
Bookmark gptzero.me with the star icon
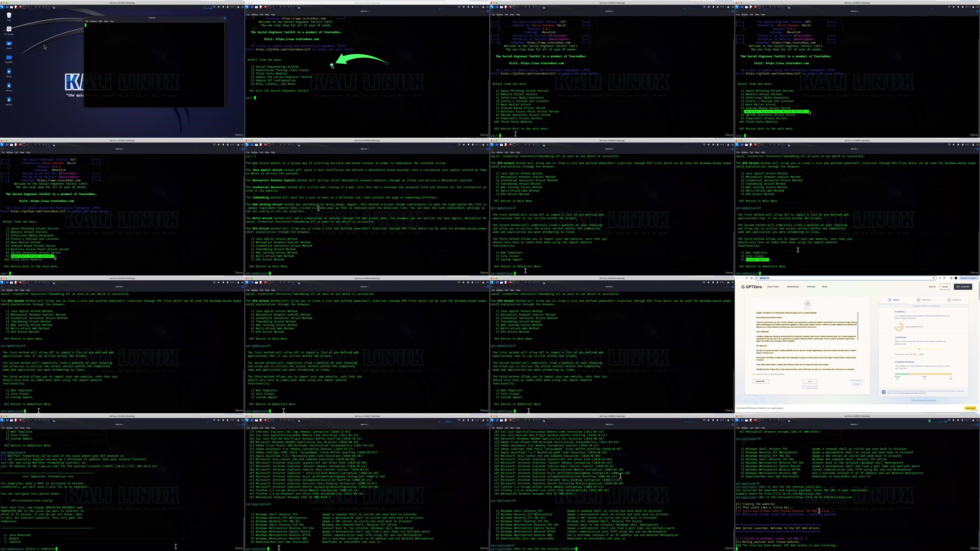[933, 278]
